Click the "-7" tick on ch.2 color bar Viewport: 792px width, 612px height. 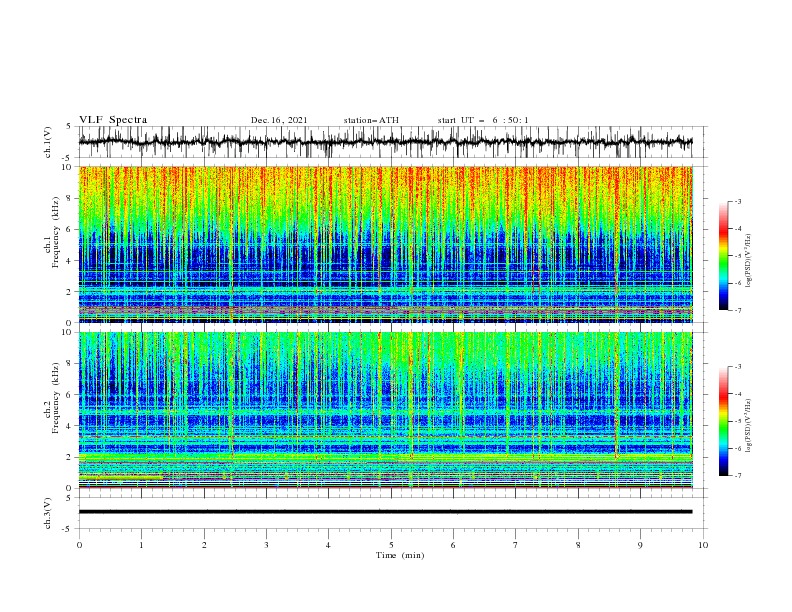pyautogui.click(x=738, y=476)
